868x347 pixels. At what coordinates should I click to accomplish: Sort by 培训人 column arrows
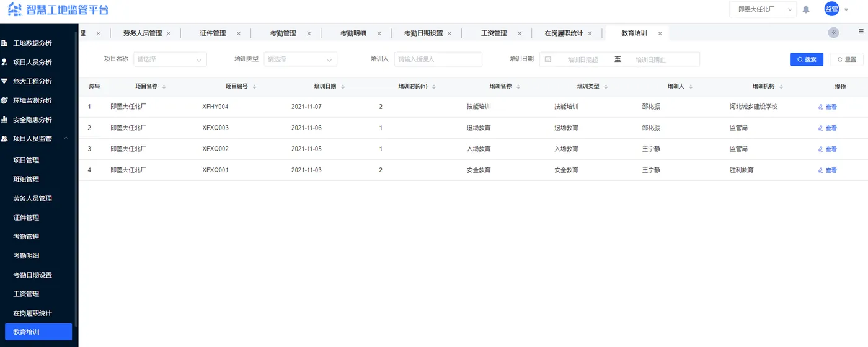click(x=690, y=87)
